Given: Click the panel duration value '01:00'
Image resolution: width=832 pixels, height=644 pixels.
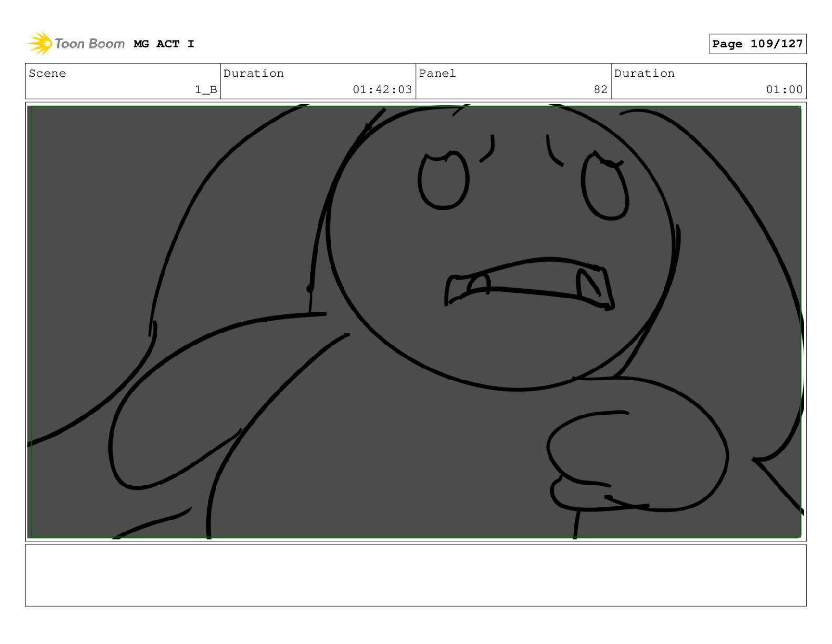Looking at the screenshot, I should pyautogui.click(x=784, y=90).
